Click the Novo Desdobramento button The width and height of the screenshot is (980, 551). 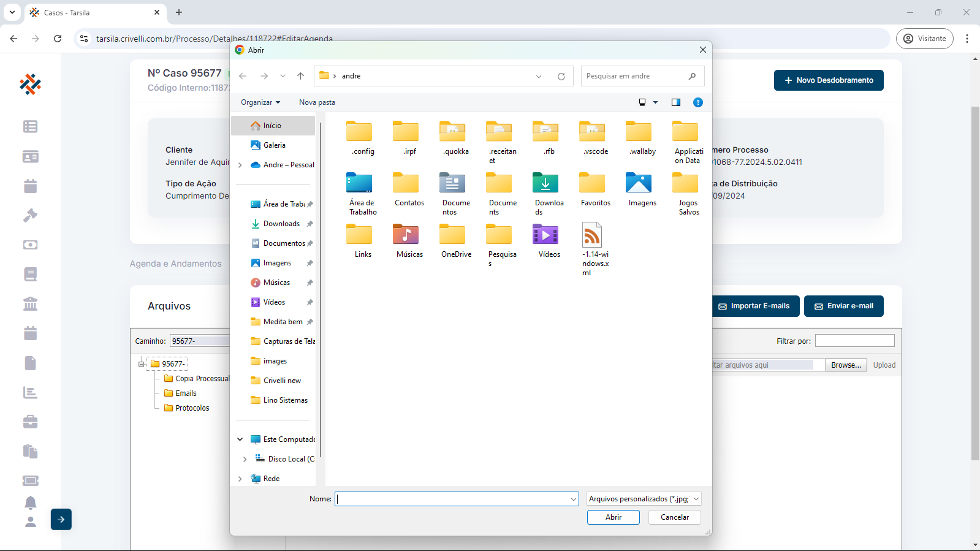pyautogui.click(x=828, y=80)
